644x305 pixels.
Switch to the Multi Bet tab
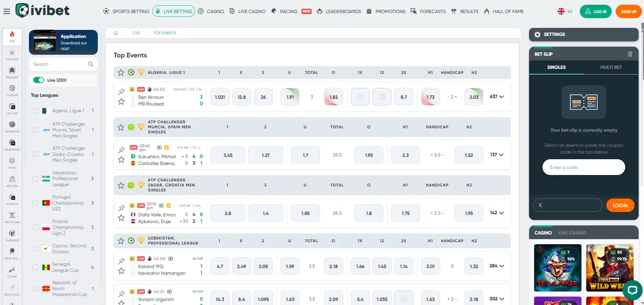(x=611, y=67)
